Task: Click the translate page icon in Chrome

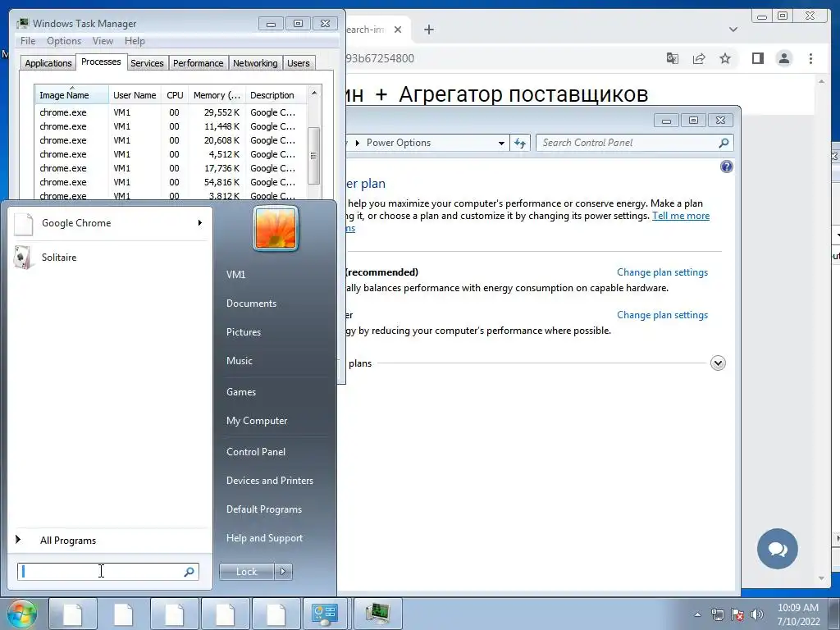Action: (673, 58)
